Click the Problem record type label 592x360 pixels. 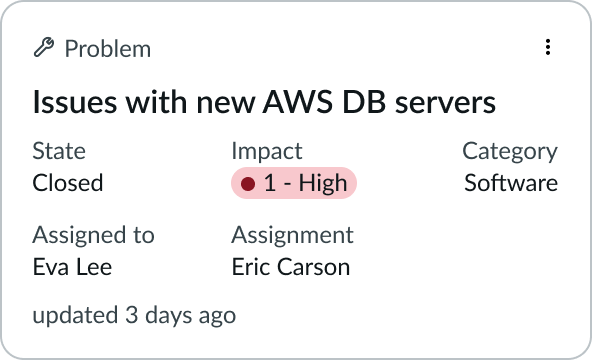(108, 49)
